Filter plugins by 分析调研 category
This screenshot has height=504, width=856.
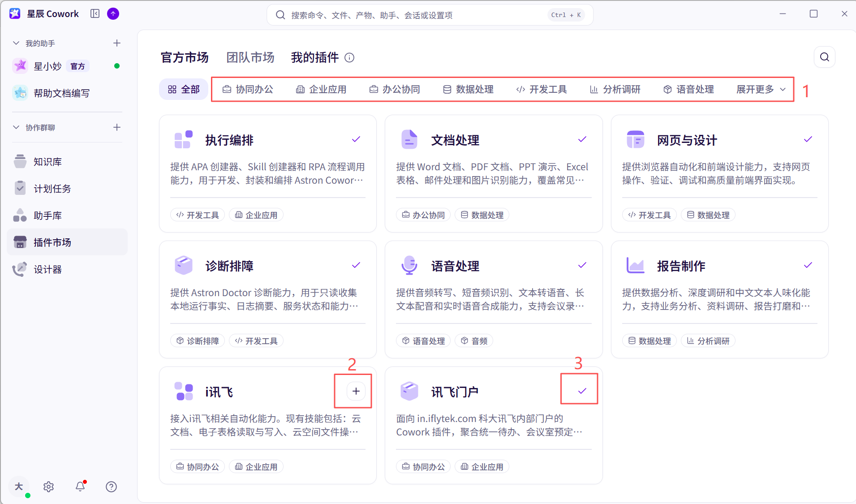click(x=615, y=89)
